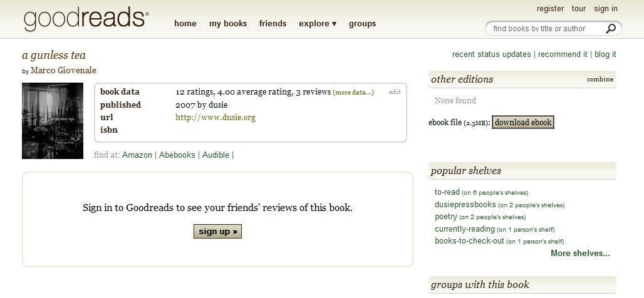Click the sign up button
This screenshot has height=298, width=644.
[x=217, y=231]
